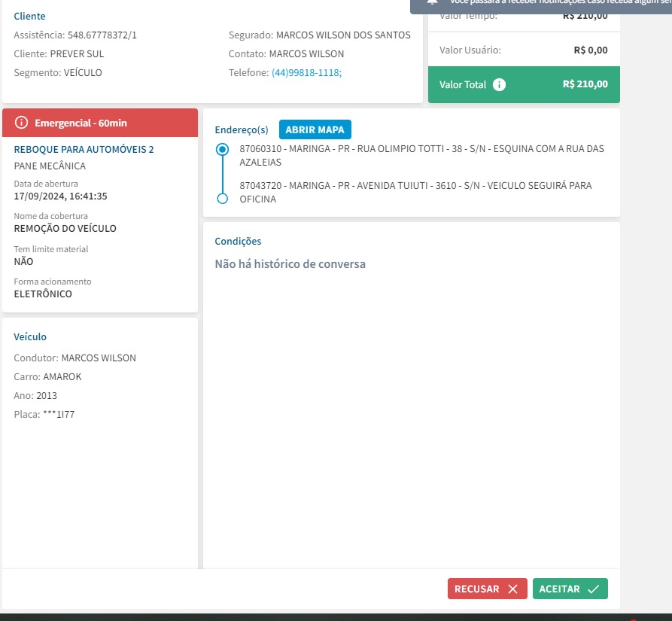
Task: Click the Condições section heading
Action: [x=238, y=242]
